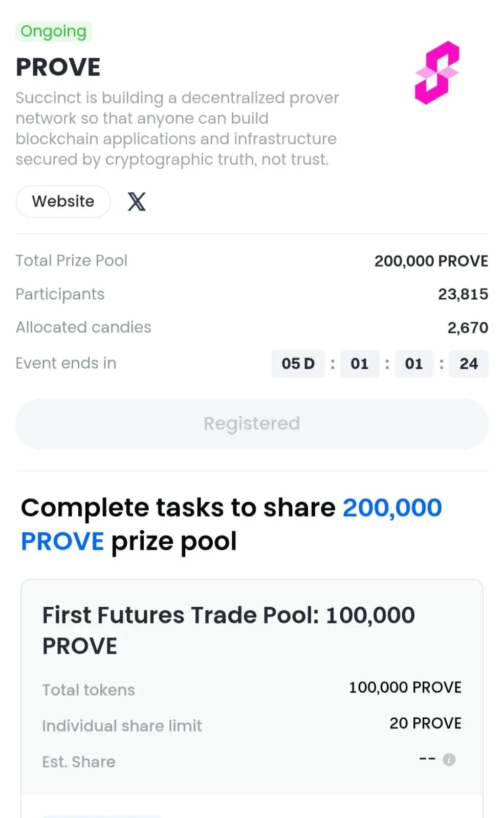This screenshot has width=504, height=818.
Task: Tap the Allocated candies value 2,670
Action: [468, 327]
